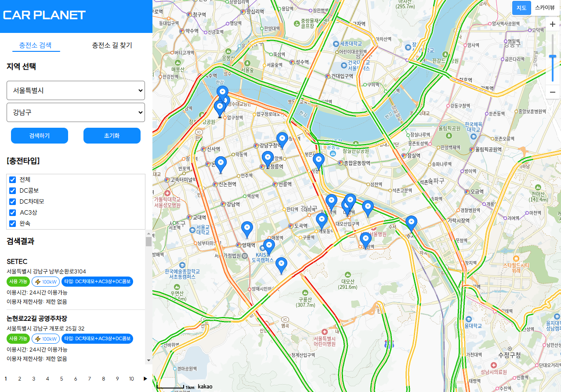Go to results page 6

coord(76,379)
